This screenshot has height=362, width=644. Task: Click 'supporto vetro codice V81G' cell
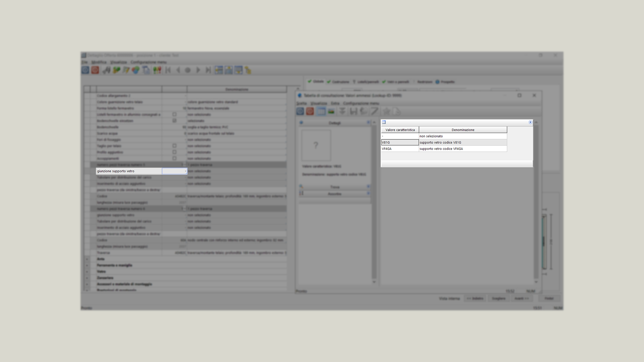coord(463,142)
